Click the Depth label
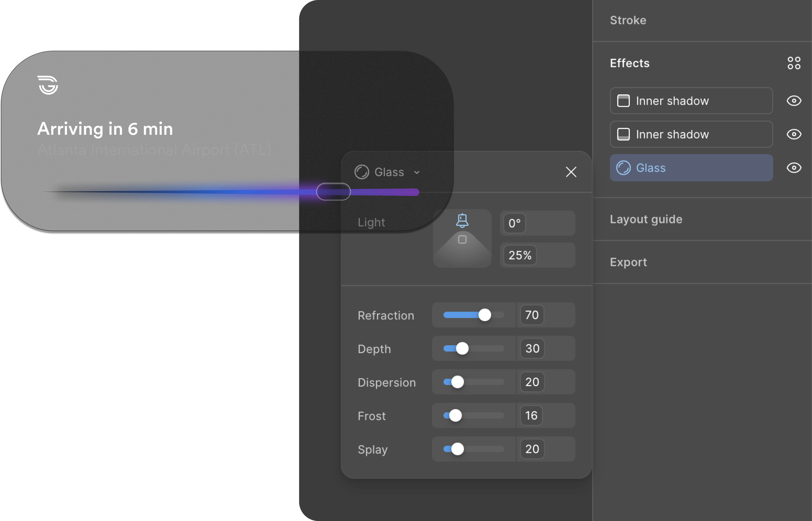Viewport: 812px width, 521px height. tap(374, 349)
